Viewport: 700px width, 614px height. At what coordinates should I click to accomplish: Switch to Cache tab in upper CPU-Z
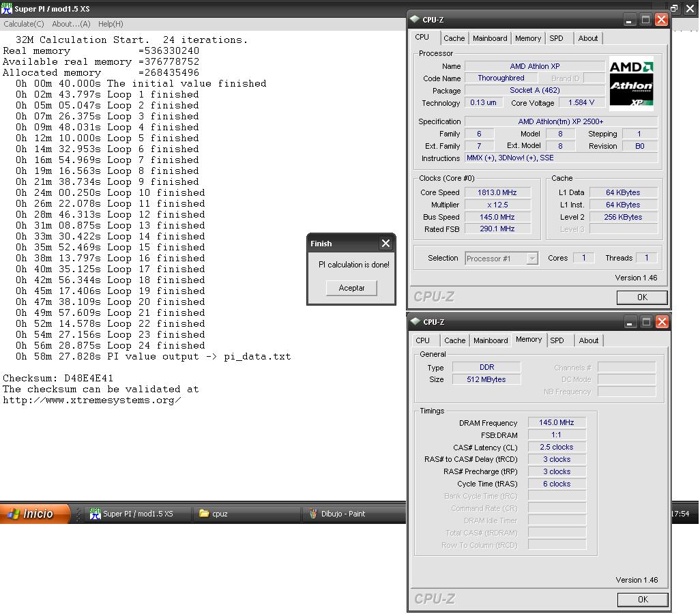454,38
